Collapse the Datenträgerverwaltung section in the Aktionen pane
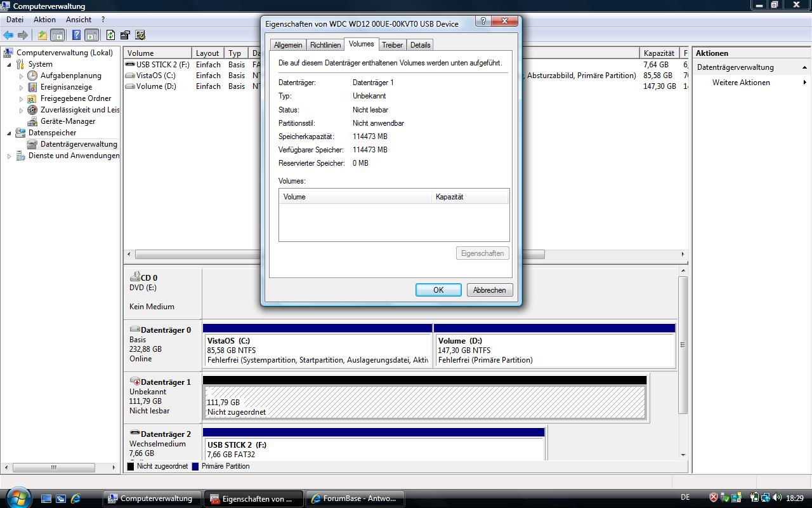The height and width of the screenshot is (508, 812). (x=804, y=67)
